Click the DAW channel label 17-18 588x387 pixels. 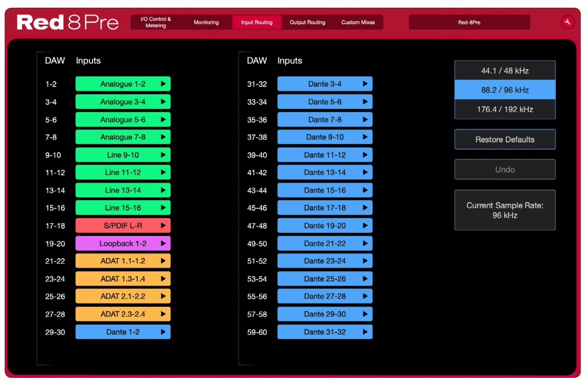tap(55, 225)
